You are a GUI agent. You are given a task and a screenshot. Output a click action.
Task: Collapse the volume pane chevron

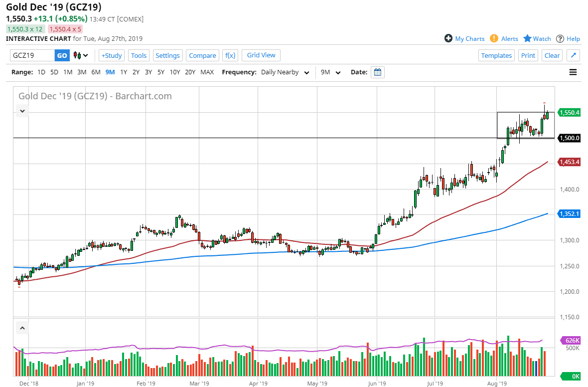tap(22, 328)
